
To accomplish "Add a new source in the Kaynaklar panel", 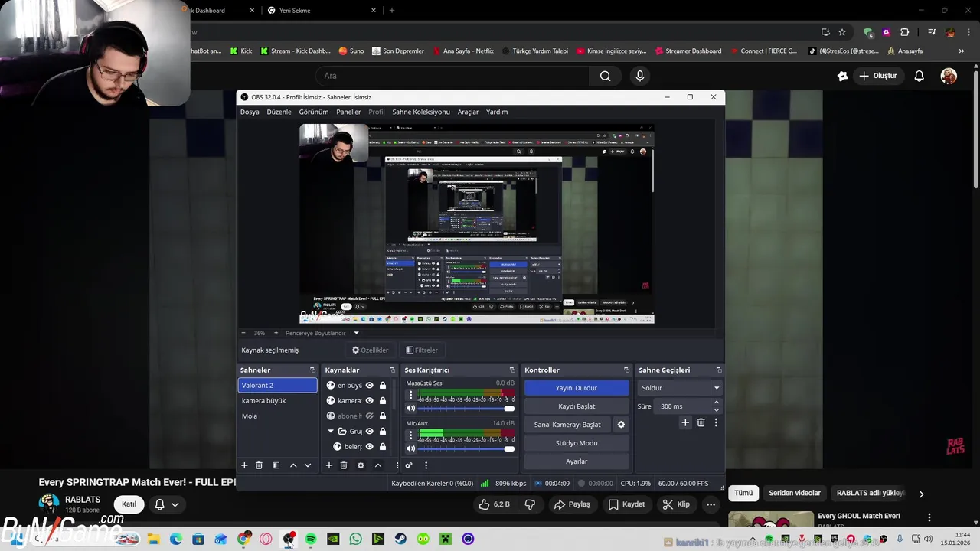I will (x=329, y=465).
